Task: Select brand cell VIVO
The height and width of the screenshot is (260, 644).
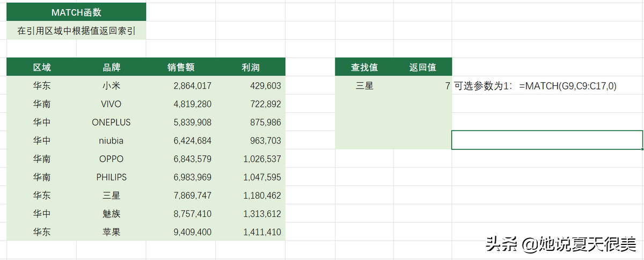Action: point(111,104)
